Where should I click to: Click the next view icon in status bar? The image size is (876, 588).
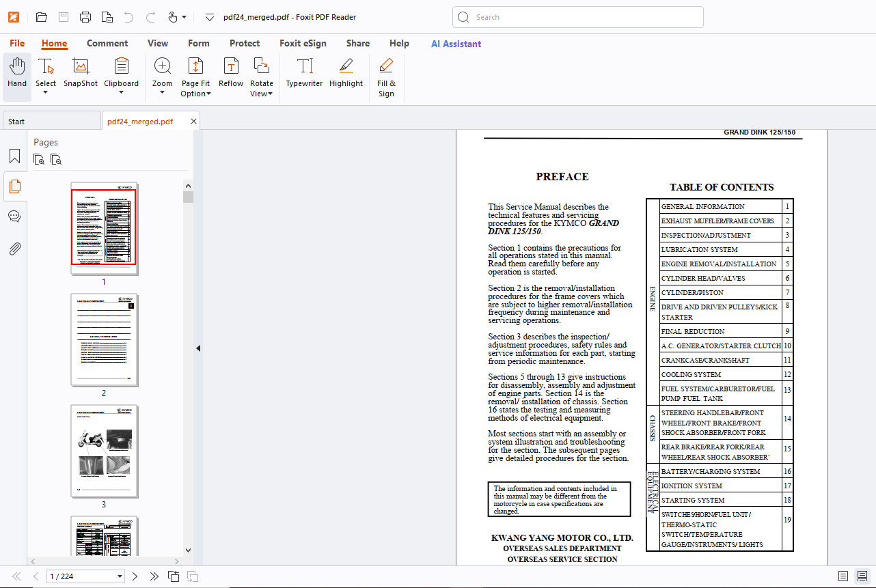[193, 576]
